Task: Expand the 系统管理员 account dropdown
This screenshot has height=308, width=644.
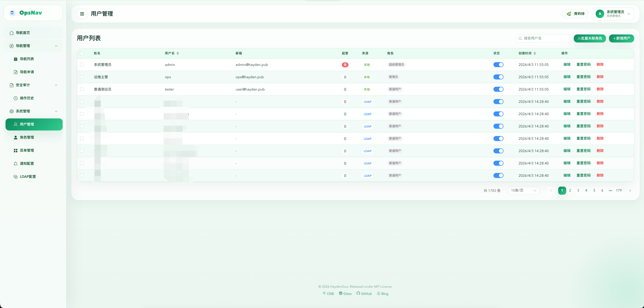Action: pyautogui.click(x=629, y=14)
